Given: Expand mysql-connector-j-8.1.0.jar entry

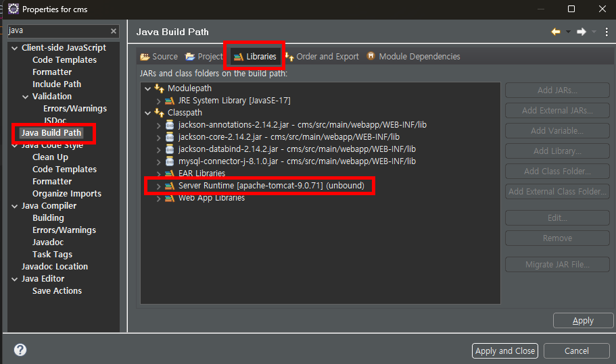Looking at the screenshot, I should [159, 162].
